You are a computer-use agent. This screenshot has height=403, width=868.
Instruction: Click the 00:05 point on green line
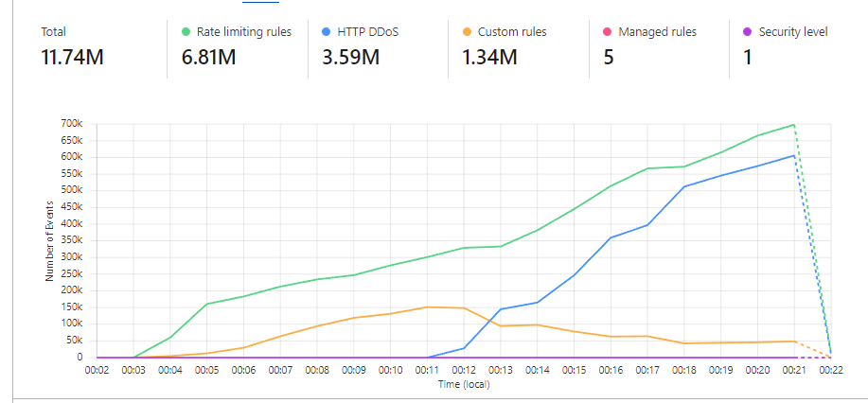tap(207, 304)
